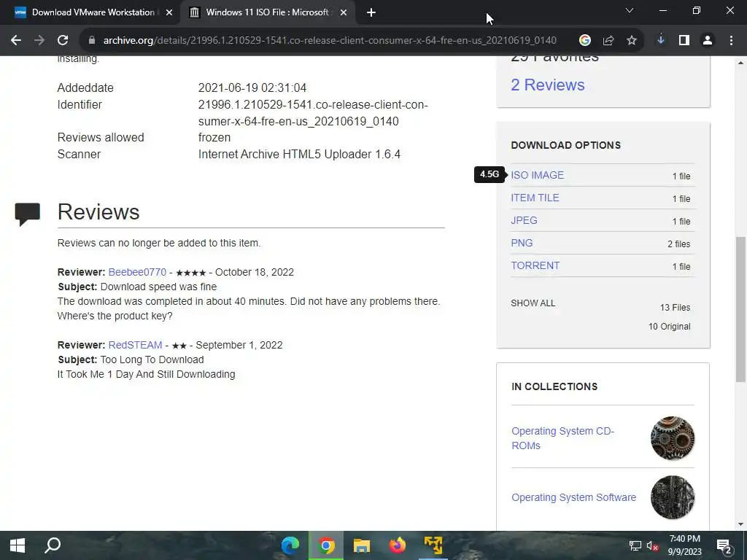747x560 pixels.
Task: Open the taskbar clock 7:40 PM
Action: click(684, 545)
